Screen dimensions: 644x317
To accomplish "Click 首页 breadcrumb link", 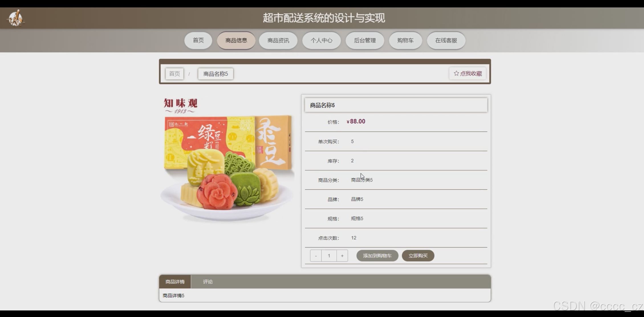I will tap(174, 74).
